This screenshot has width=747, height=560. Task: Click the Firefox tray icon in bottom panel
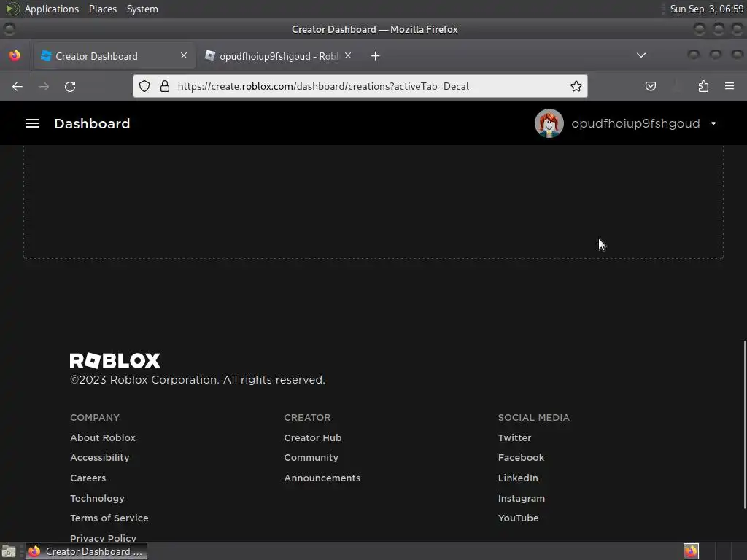[691, 551]
